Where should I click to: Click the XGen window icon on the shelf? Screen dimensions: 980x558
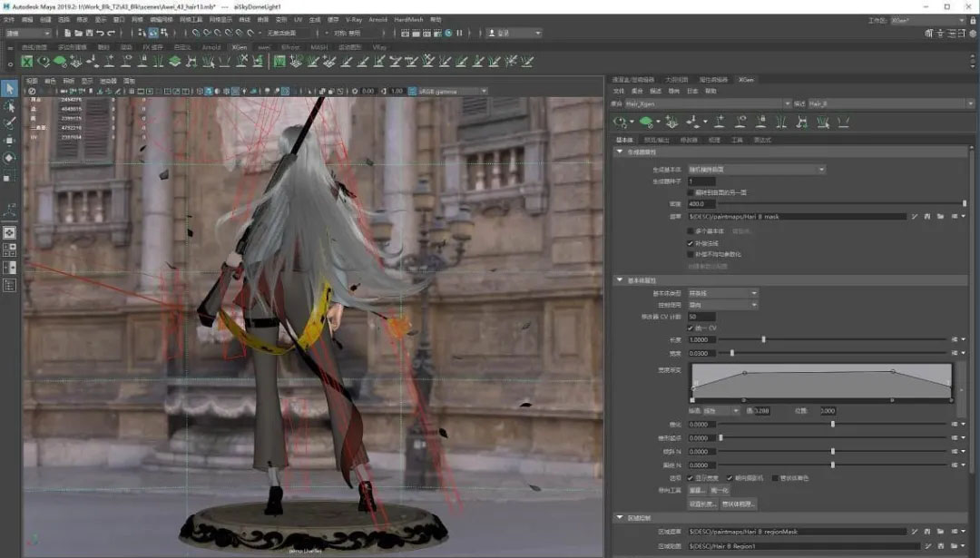pyautogui.click(x=27, y=62)
